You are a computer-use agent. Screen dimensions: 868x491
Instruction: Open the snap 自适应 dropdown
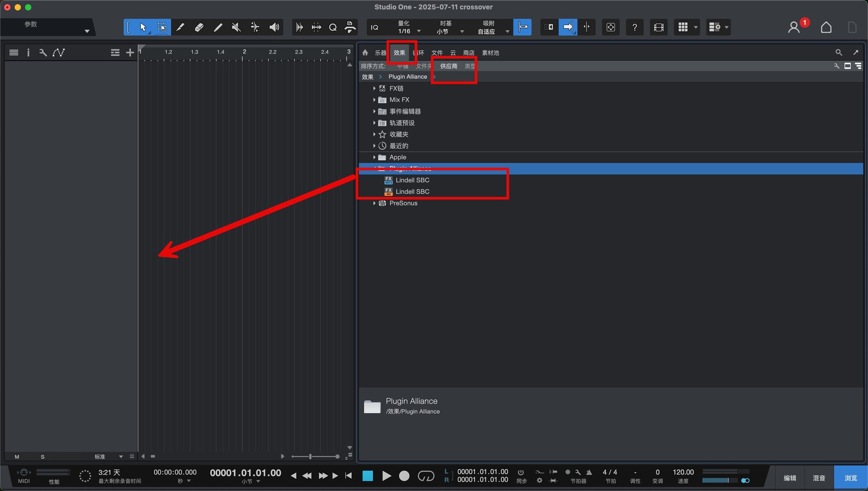tap(507, 31)
